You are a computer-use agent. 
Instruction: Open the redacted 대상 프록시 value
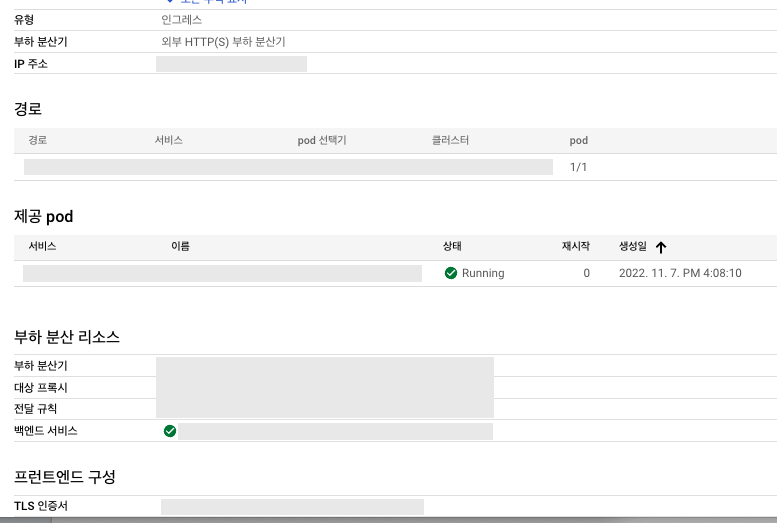(325, 387)
